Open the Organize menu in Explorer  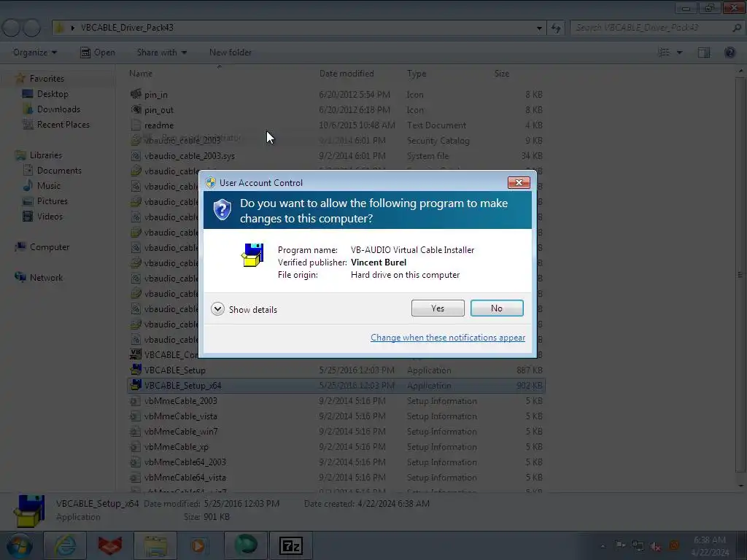[x=35, y=52]
